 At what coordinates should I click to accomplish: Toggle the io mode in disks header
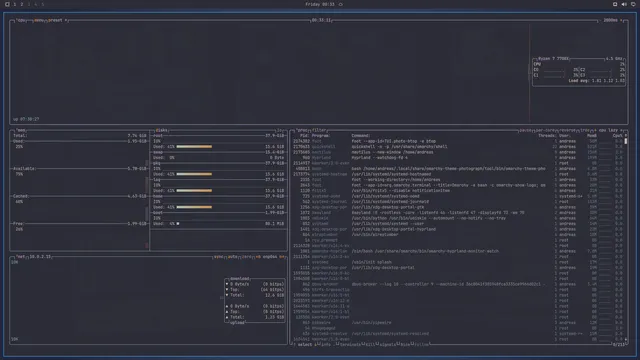point(280,130)
